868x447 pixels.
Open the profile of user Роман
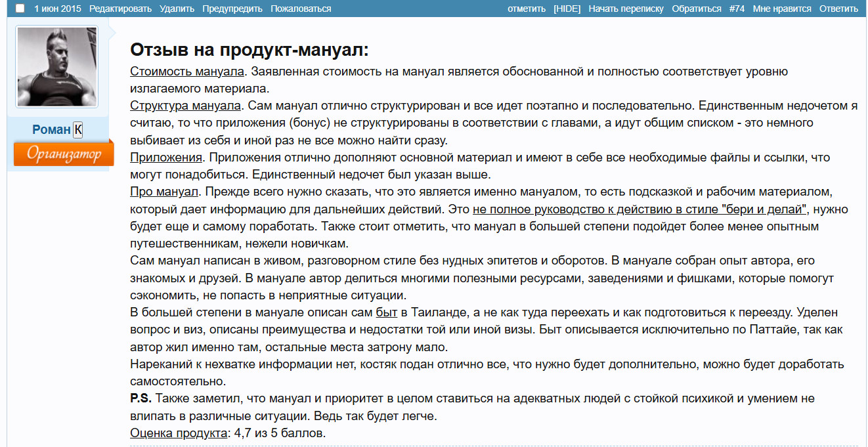pos(51,129)
